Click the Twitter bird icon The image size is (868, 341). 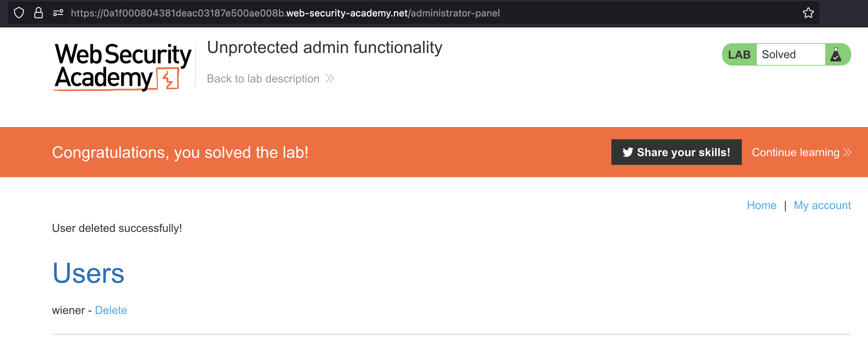click(628, 152)
